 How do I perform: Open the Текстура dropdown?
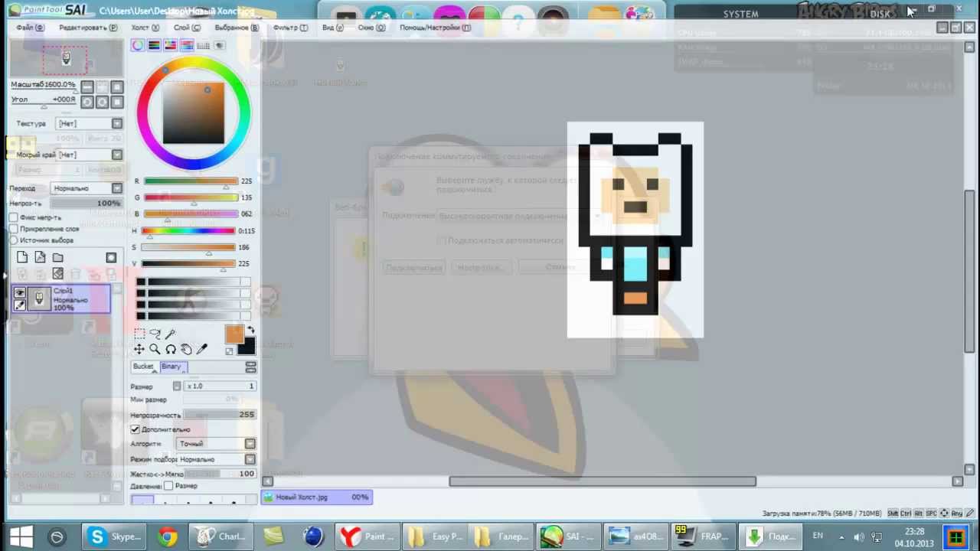click(90, 123)
